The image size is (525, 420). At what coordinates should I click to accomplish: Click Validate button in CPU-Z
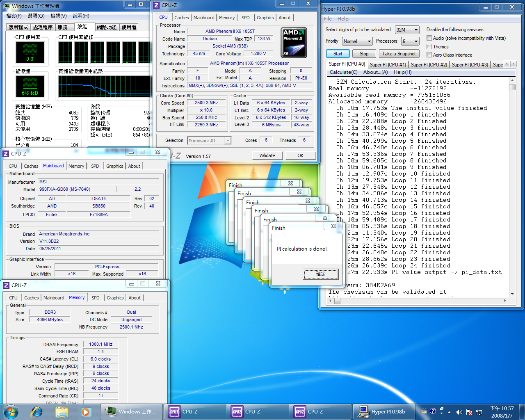pos(267,155)
